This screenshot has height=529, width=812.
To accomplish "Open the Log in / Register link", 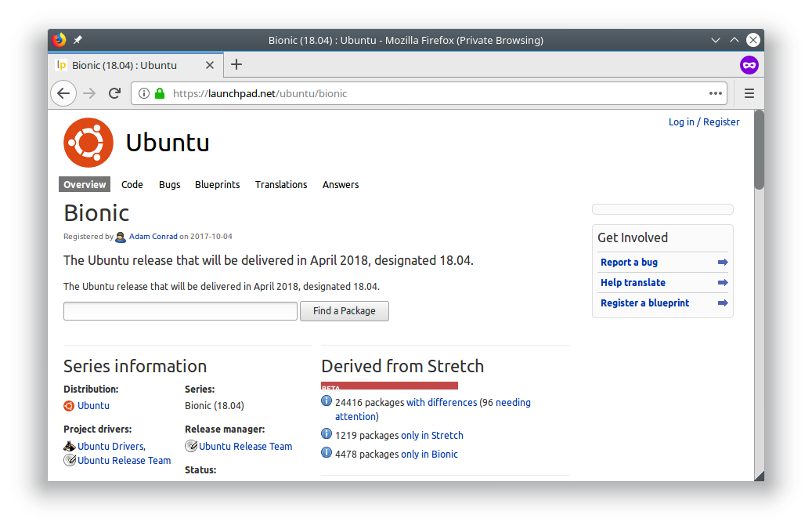I will click(704, 122).
